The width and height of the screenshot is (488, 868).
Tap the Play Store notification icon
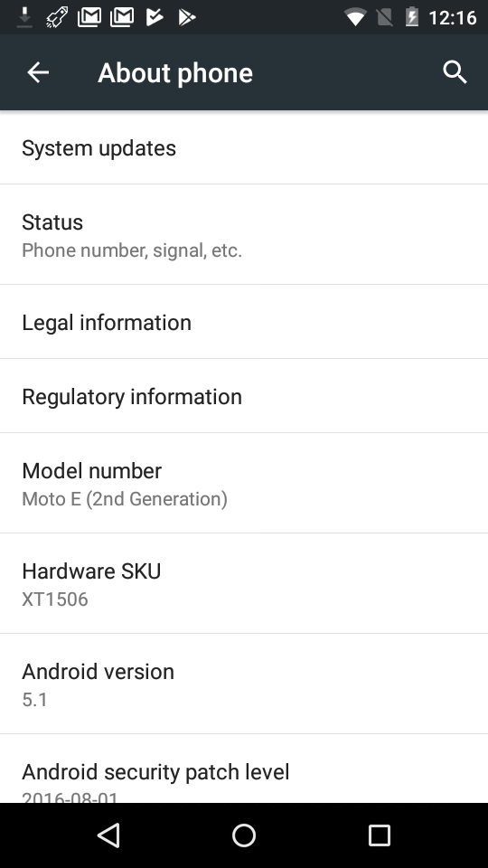coord(187,17)
